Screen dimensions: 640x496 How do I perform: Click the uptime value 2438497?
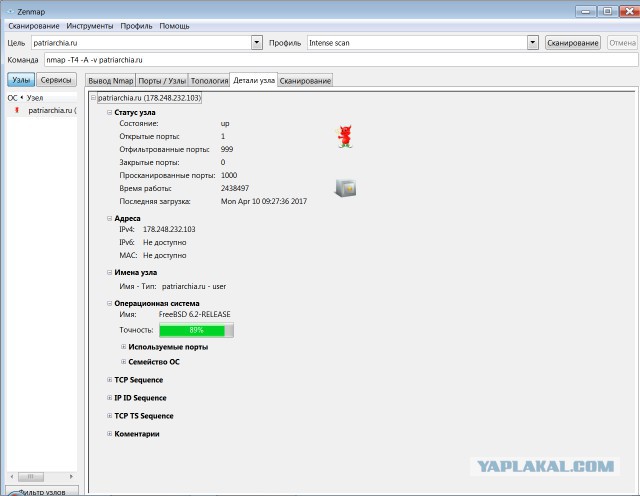click(235, 188)
